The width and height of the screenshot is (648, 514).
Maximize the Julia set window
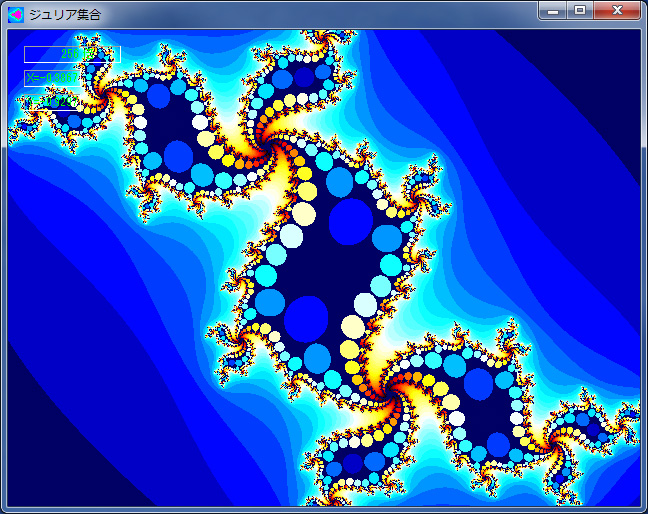[x=580, y=11]
